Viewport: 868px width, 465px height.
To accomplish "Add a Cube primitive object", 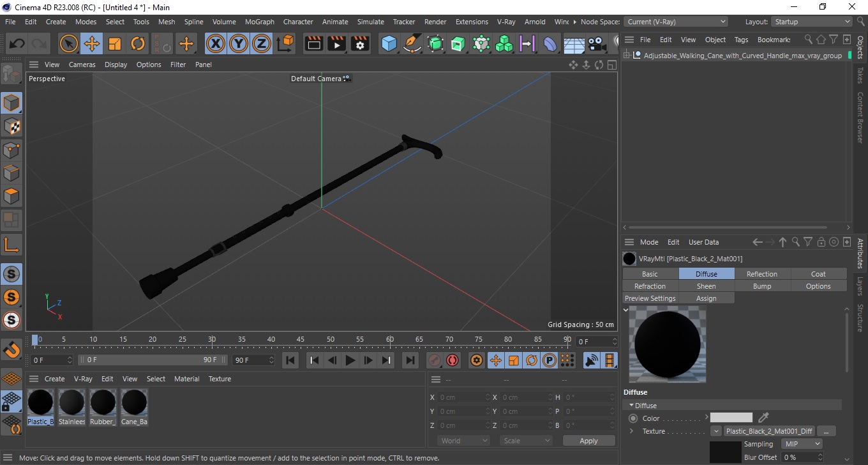I will 389,44.
